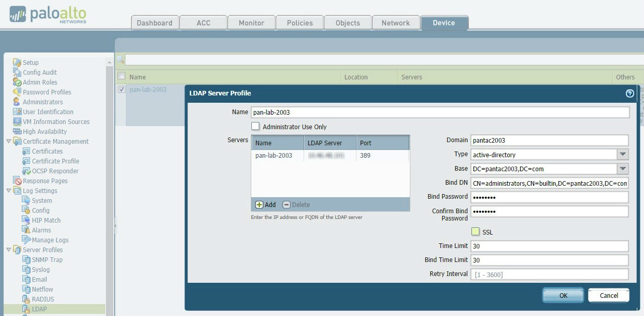644x316 pixels.
Task: Enable Administrator Use Only checkbox
Action: pos(255,126)
